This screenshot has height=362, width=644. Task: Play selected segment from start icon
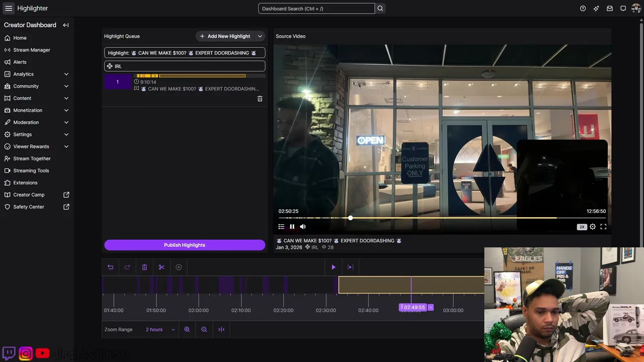tap(351, 267)
